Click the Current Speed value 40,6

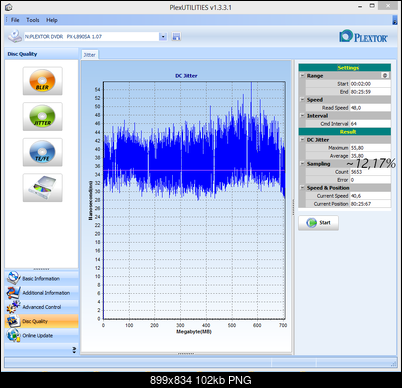(x=370, y=196)
